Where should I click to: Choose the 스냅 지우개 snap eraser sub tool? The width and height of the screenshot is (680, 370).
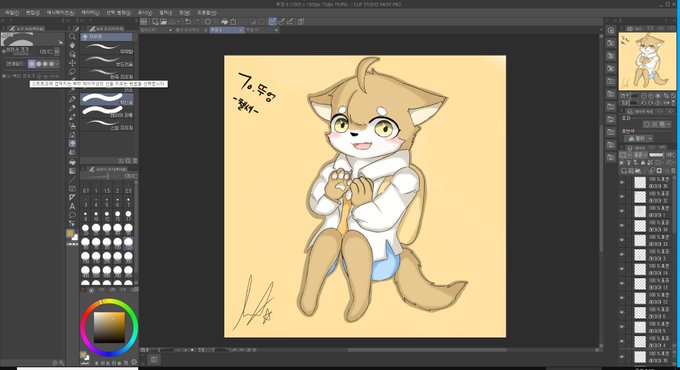pos(107,125)
